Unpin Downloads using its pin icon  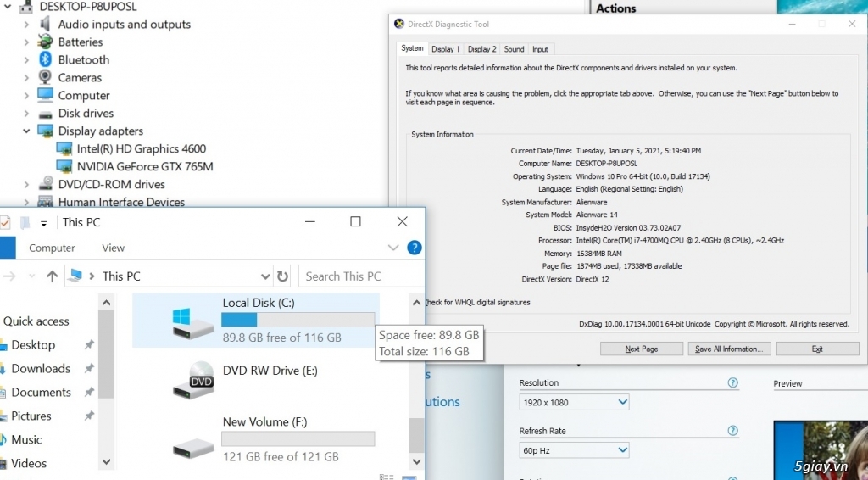point(89,369)
